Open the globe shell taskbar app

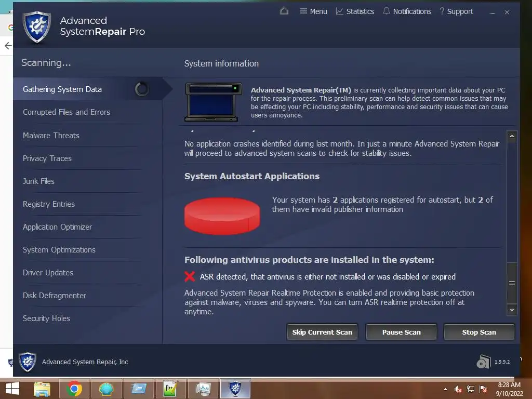coord(106,389)
